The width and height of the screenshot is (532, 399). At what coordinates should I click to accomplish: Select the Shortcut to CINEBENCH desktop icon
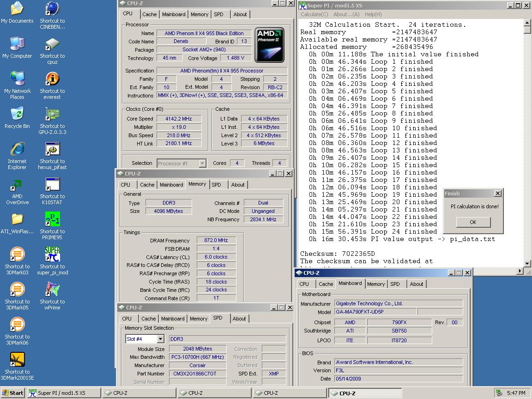coord(52,16)
